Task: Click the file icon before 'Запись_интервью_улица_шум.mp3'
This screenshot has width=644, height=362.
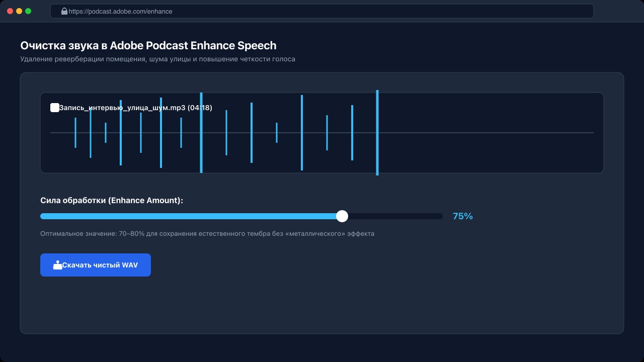Action: click(55, 108)
